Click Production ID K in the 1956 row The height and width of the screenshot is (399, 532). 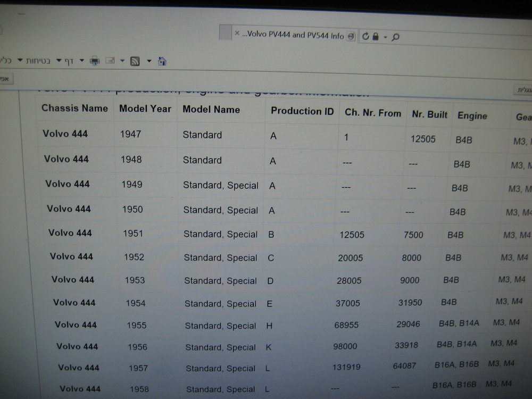click(268, 347)
